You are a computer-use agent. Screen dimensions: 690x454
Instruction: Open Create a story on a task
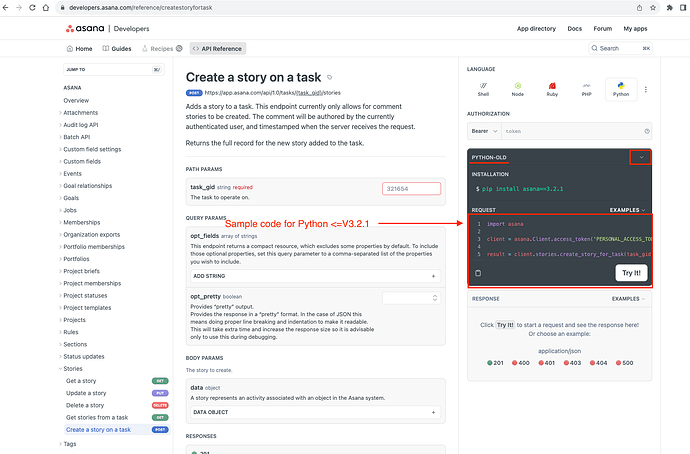[98, 429]
